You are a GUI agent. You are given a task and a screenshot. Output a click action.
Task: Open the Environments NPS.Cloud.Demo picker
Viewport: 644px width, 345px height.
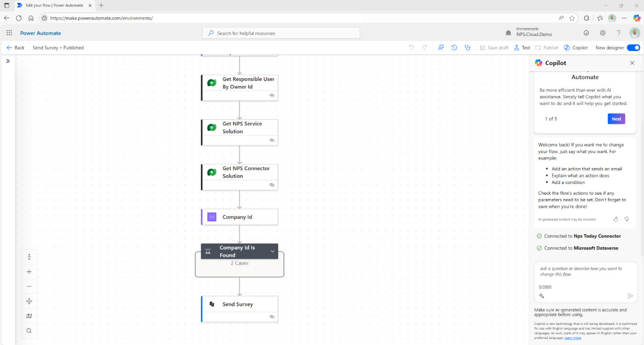(x=529, y=32)
